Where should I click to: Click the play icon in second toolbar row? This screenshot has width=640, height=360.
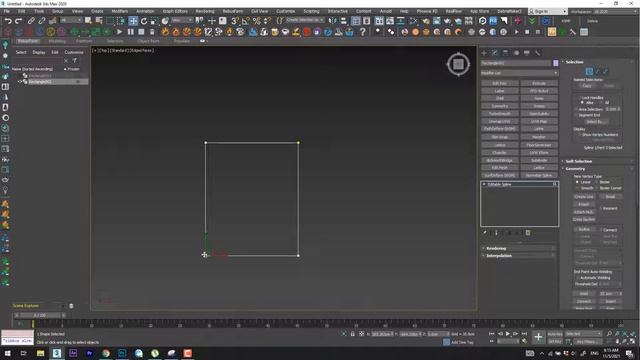tap(119, 32)
